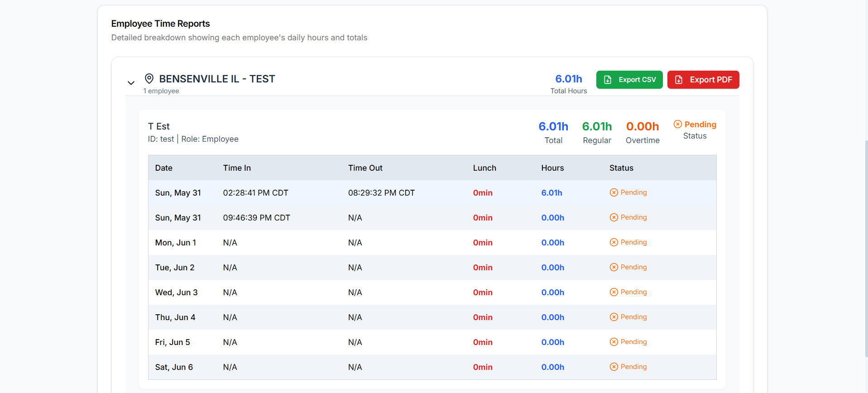The image size is (868, 393).
Task: Click the Lunch column header
Action: [x=484, y=168]
